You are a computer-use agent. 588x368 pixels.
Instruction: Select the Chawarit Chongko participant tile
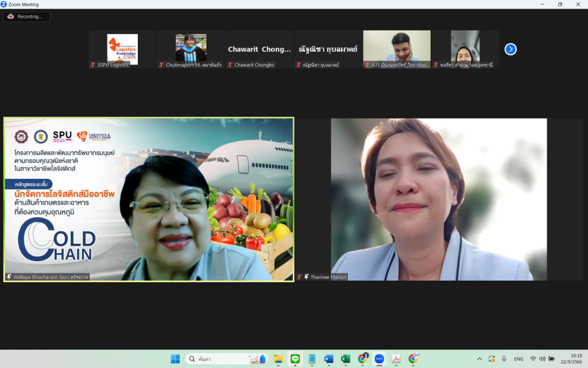pos(260,49)
